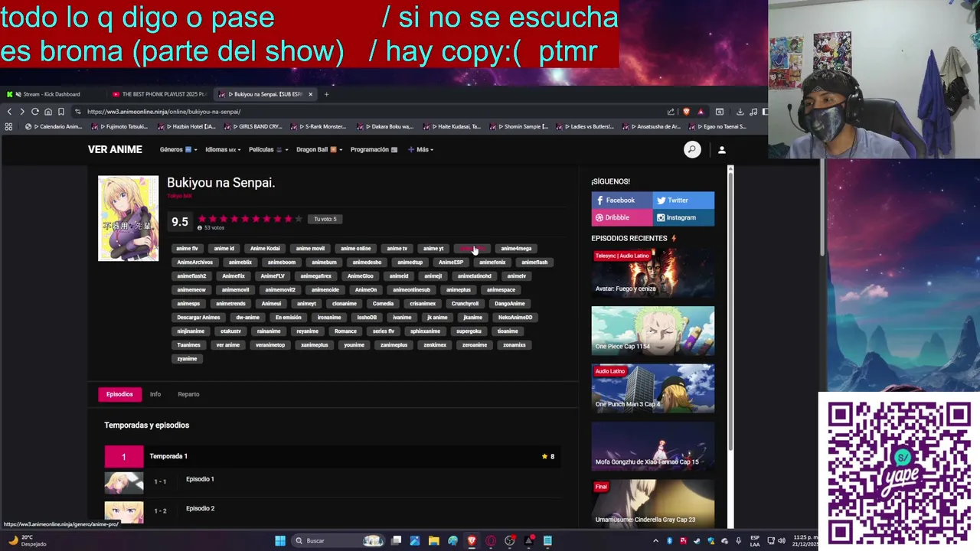Click the Comedia genre tag
The width and height of the screenshot is (980, 551).
[x=383, y=304]
